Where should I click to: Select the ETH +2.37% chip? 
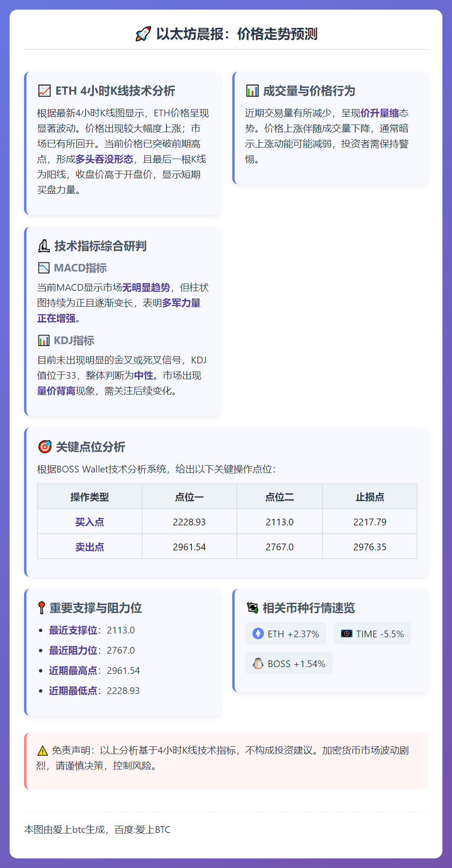pos(286,633)
